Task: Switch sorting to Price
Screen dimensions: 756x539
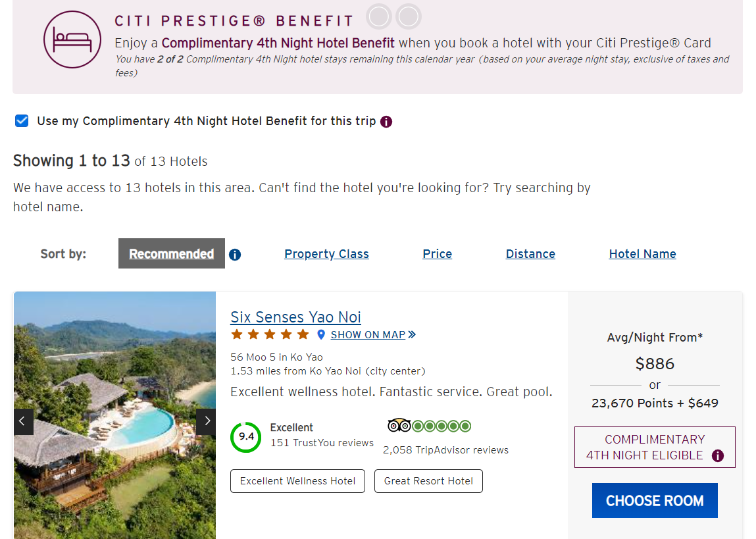Action: pyautogui.click(x=437, y=254)
